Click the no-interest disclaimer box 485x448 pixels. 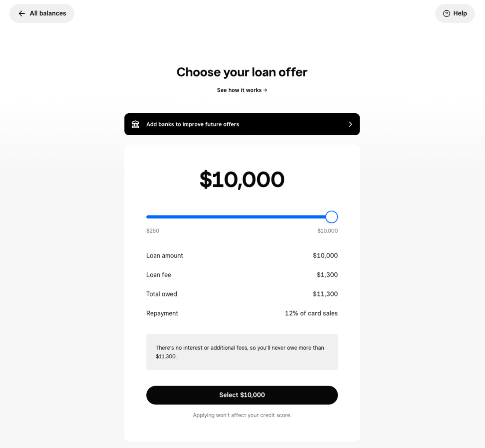click(242, 352)
